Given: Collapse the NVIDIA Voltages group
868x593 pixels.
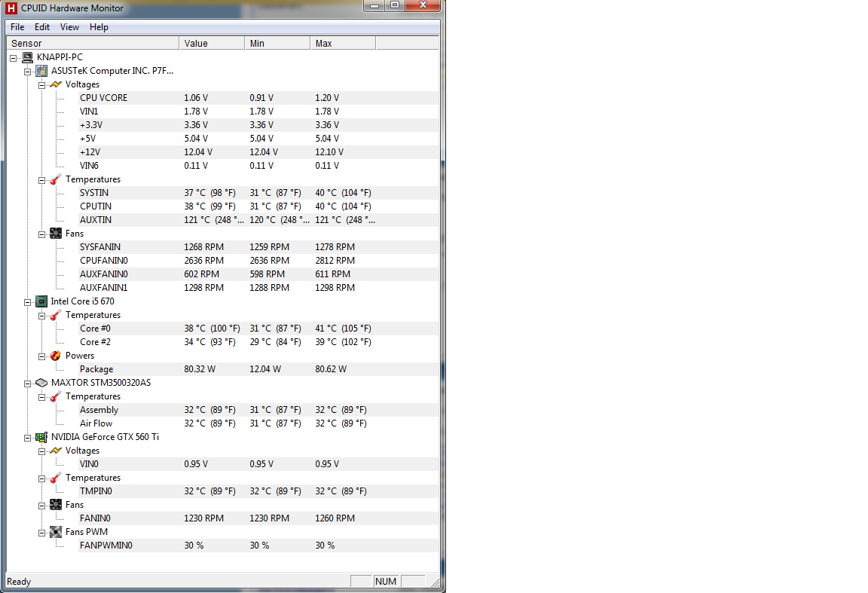Looking at the screenshot, I should click(x=41, y=452).
